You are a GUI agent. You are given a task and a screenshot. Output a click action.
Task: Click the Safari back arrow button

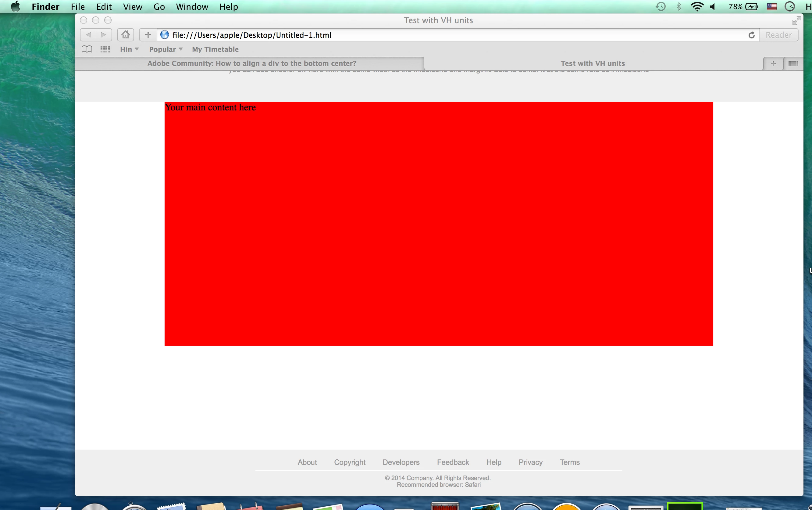point(88,35)
